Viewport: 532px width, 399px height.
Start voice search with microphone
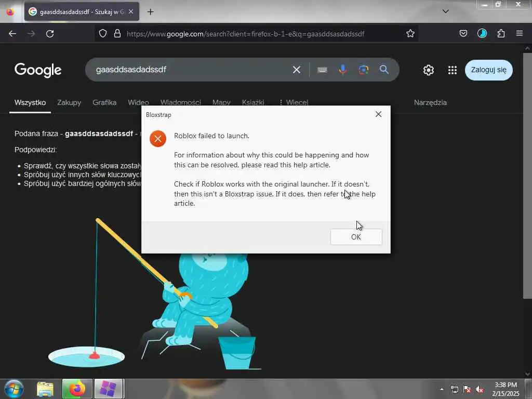click(x=343, y=70)
